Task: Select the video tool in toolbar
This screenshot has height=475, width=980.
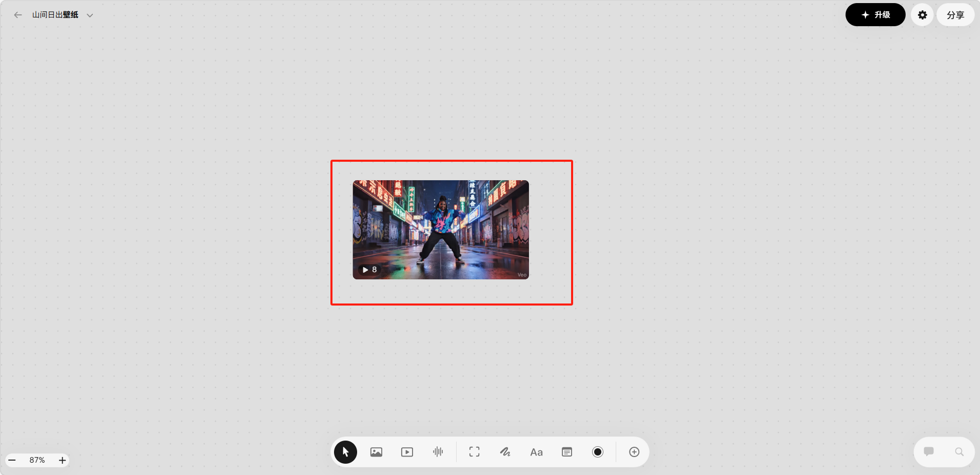Action: coord(407,452)
